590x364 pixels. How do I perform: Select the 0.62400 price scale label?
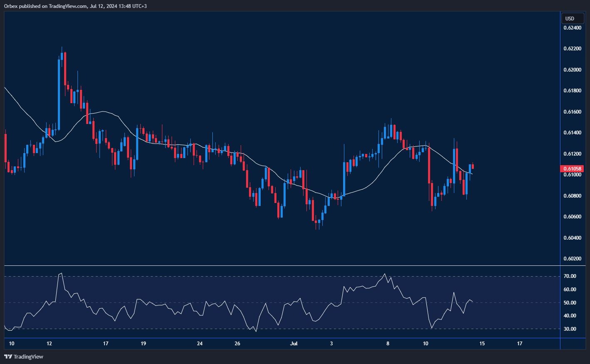point(573,28)
